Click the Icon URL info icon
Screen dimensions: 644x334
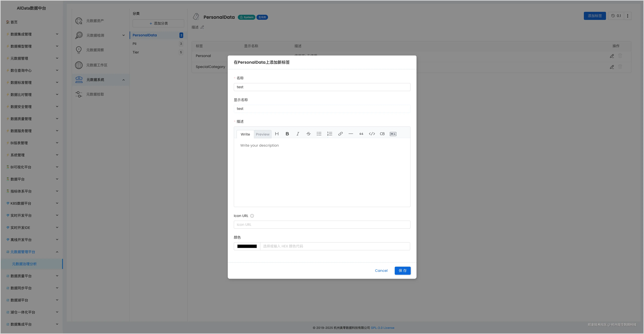click(x=252, y=216)
